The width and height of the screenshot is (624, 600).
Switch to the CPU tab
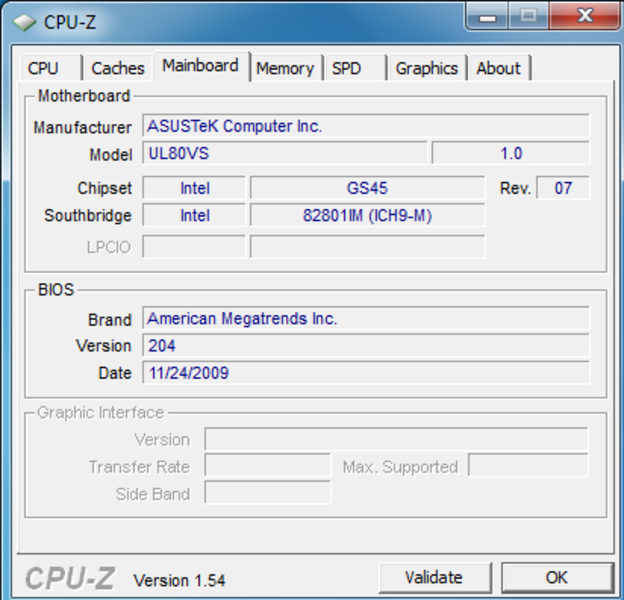pyautogui.click(x=52, y=68)
